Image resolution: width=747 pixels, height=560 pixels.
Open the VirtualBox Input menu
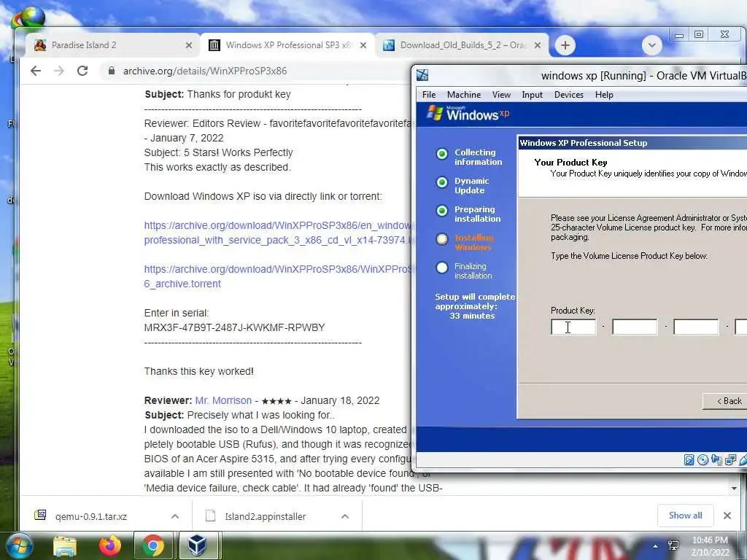(532, 95)
